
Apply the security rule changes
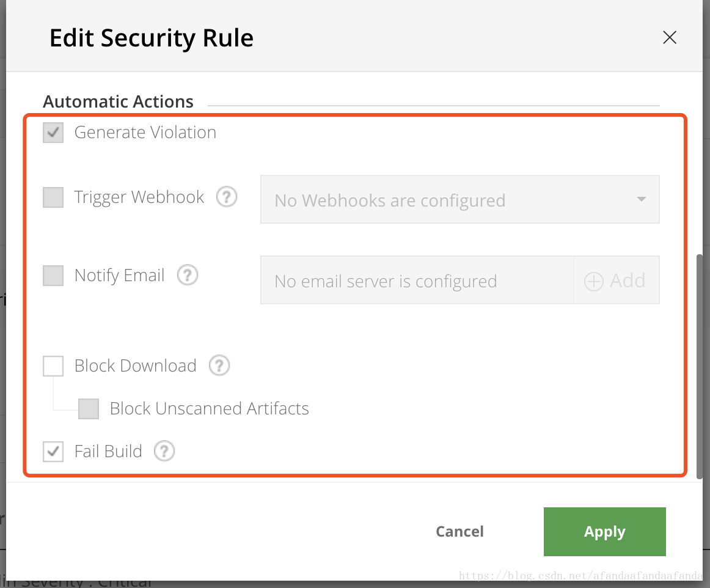tap(604, 532)
